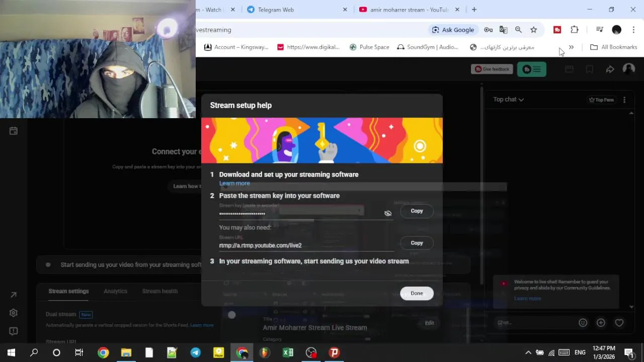Open the emoji picker in chat
The image size is (644, 362).
click(583, 323)
